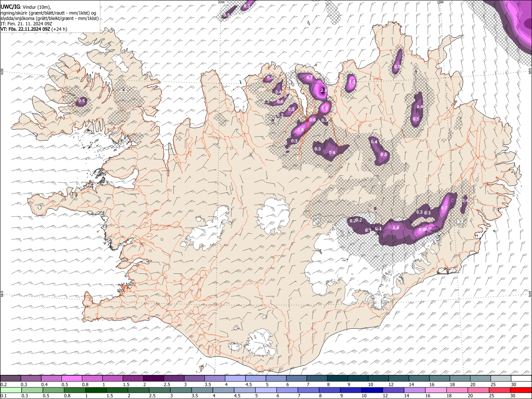The image size is (532, 399).
Task: Click the 2.8 precipitation value on the map
Action: click(324, 90)
